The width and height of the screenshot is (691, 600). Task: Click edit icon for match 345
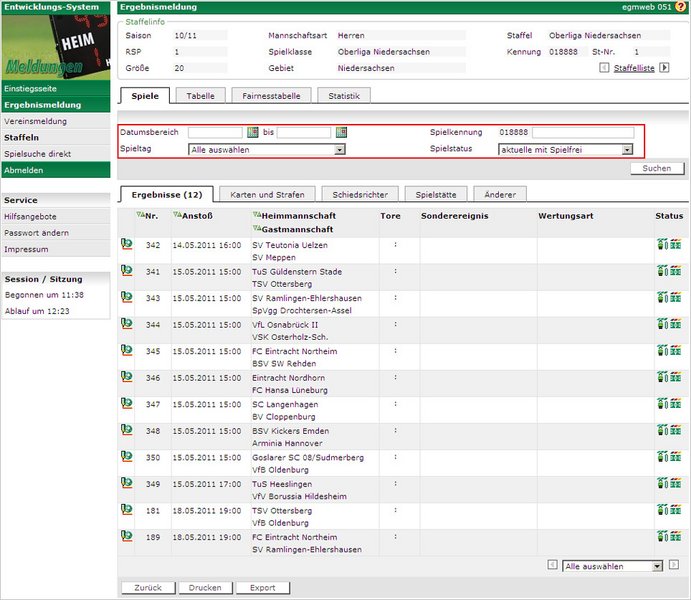127,351
